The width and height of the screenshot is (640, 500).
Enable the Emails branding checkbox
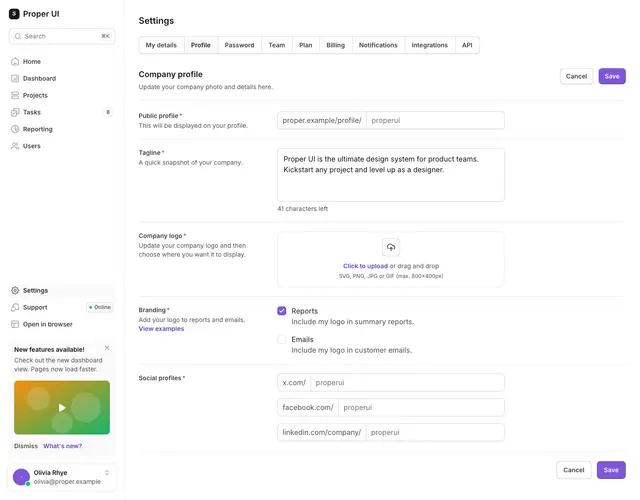click(x=282, y=339)
